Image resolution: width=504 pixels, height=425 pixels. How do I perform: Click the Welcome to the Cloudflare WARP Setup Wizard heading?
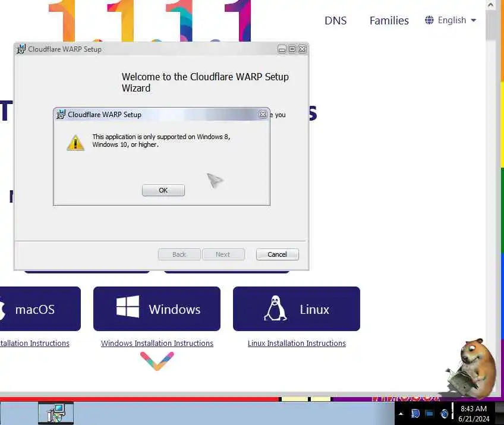(205, 82)
